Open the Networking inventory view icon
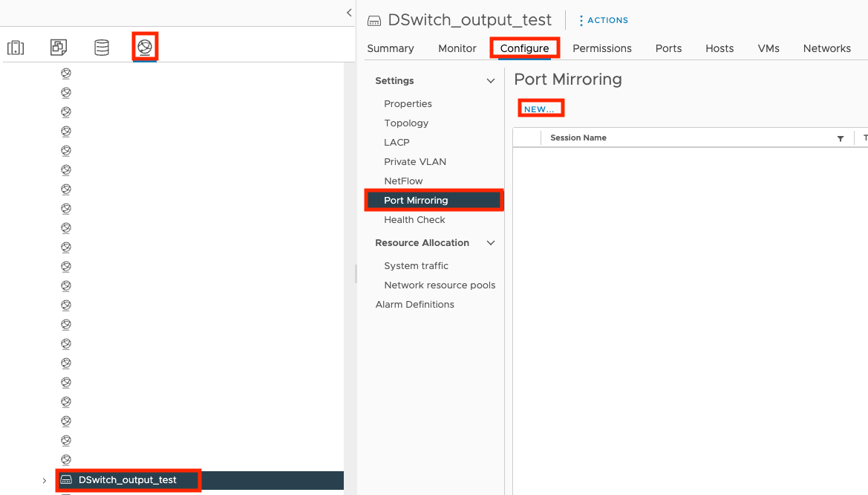The image size is (868, 495). [x=145, y=46]
